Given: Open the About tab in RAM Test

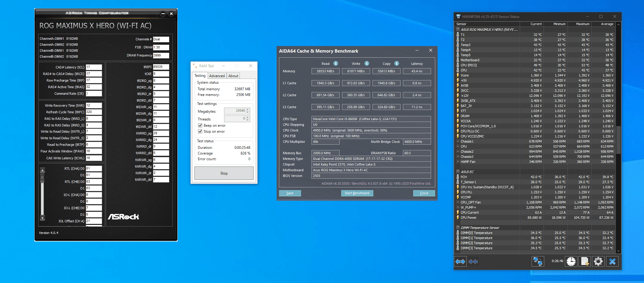Looking at the screenshot, I should click(233, 76).
